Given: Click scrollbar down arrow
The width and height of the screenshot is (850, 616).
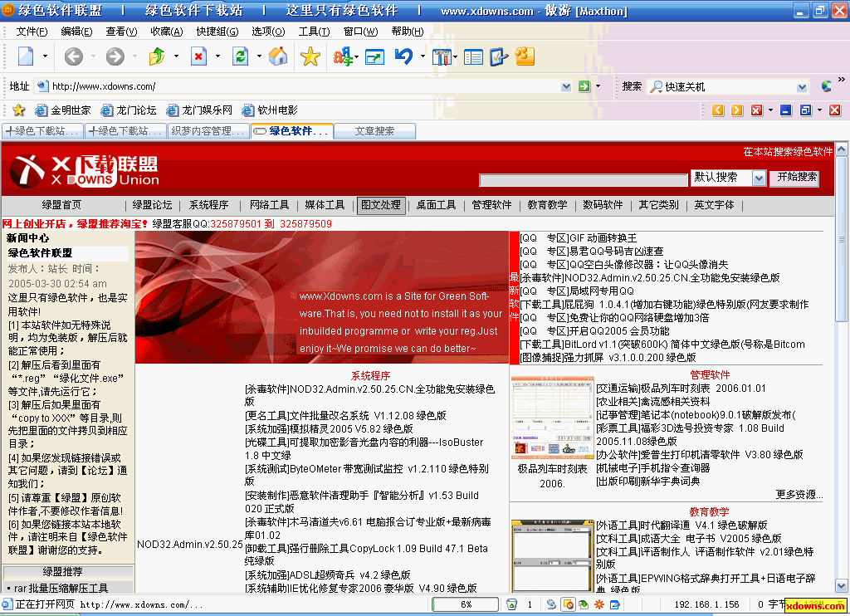Looking at the screenshot, I should 841,586.
